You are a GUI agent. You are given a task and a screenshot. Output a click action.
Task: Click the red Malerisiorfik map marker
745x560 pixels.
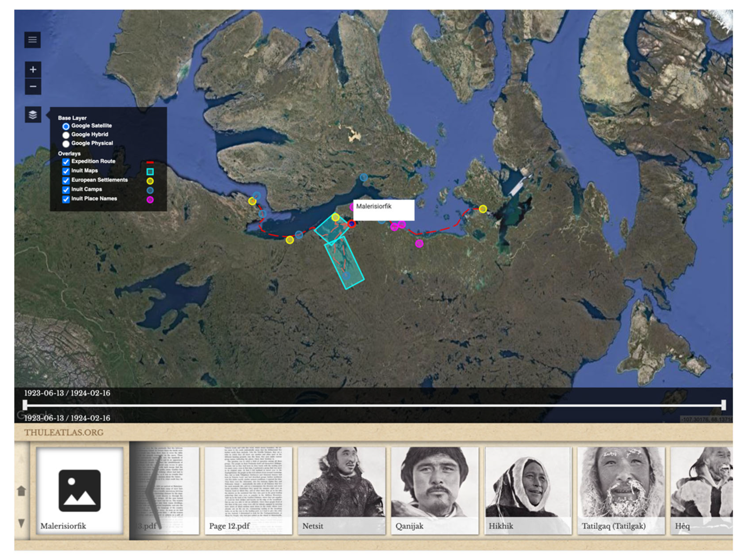(352, 224)
